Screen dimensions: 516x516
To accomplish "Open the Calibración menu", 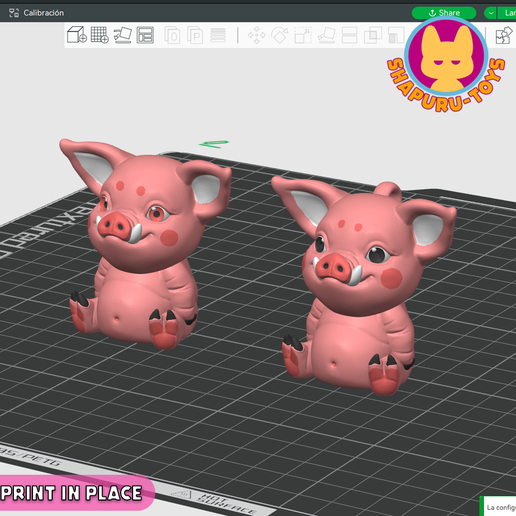I will click(x=36, y=13).
